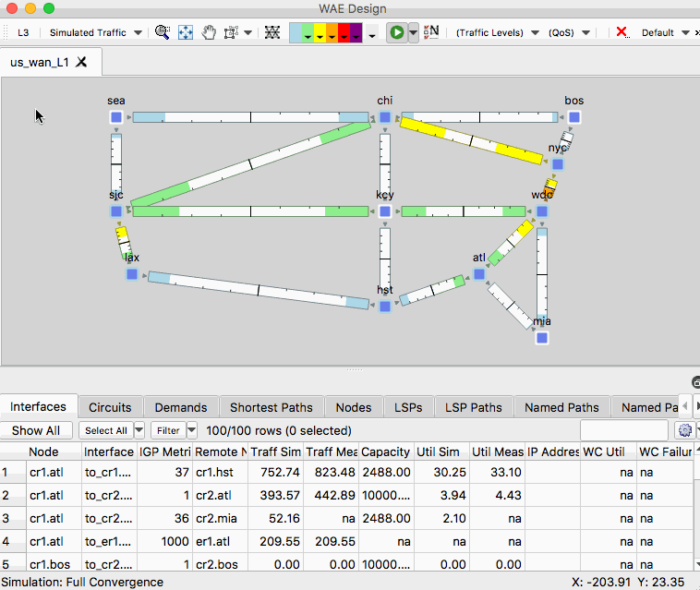Select the sea node on map
This screenshot has height=590, width=700.
click(x=116, y=117)
